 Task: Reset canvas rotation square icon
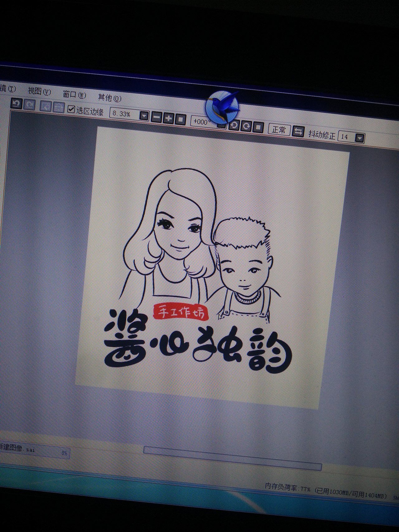(x=258, y=127)
